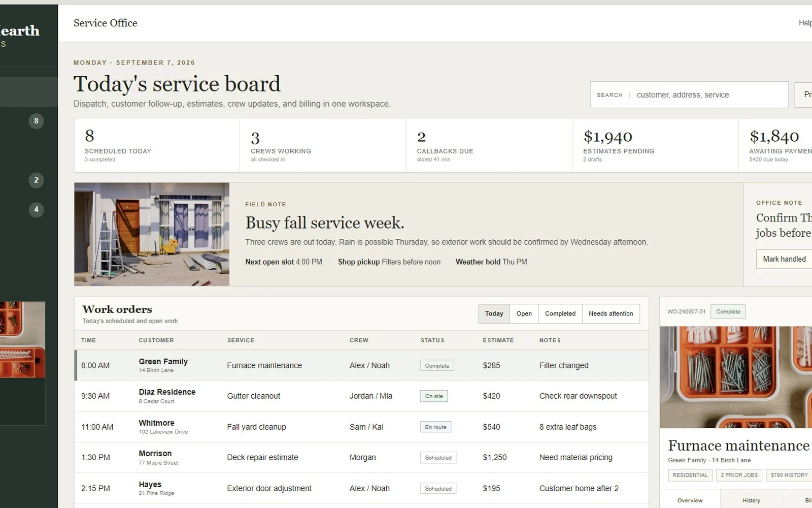Click the STATUS column header
Screen dimensions: 812x508
point(432,340)
